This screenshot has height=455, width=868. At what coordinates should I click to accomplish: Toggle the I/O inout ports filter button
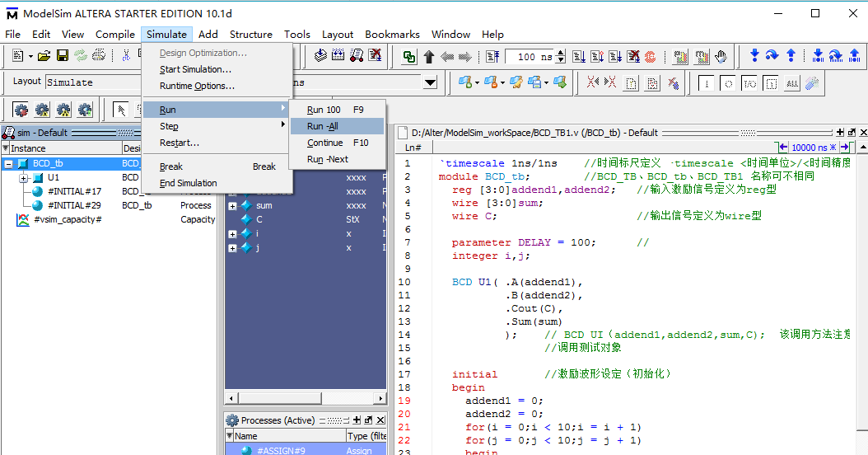point(749,84)
